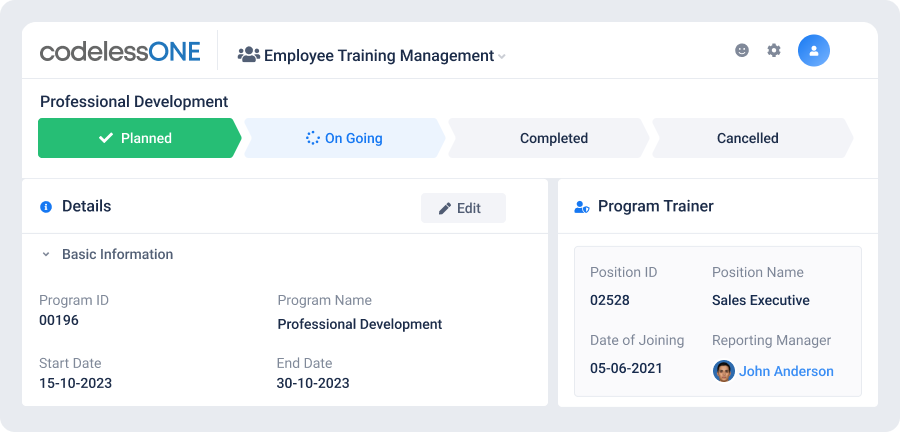Switch status to On Going
Viewport: 900px width, 432px height.
coord(344,138)
